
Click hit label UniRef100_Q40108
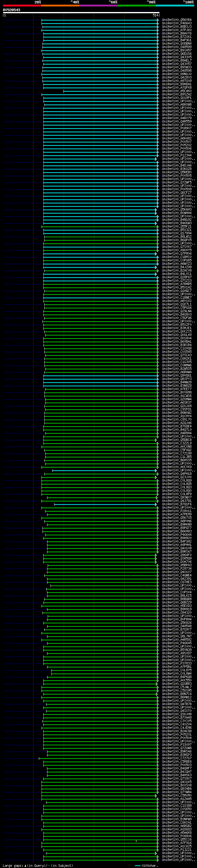click(x=177, y=548)
